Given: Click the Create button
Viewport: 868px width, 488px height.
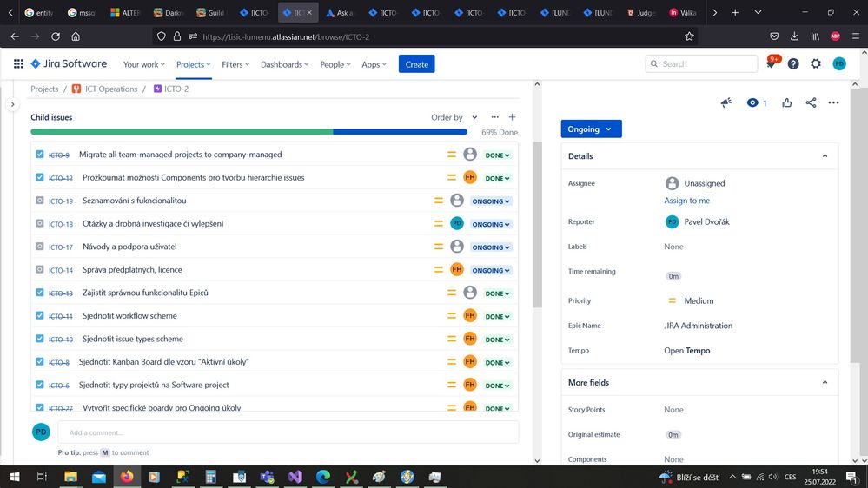Looking at the screenshot, I should tap(417, 64).
